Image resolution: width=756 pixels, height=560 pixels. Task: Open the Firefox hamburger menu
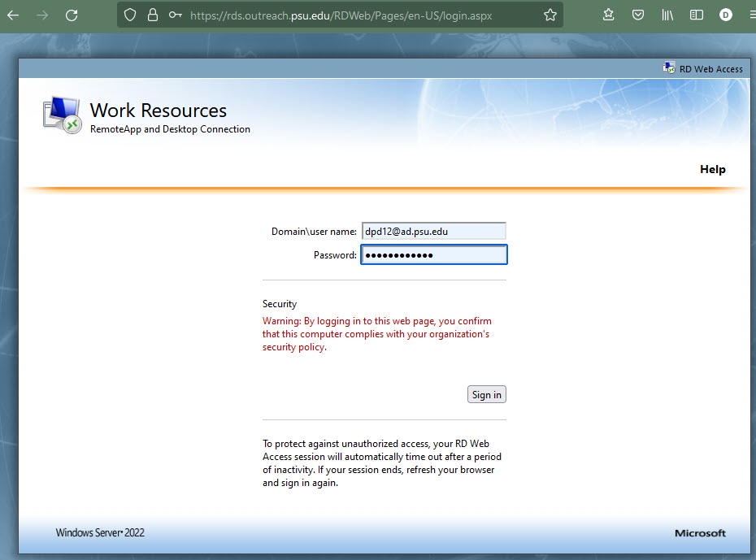point(751,14)
